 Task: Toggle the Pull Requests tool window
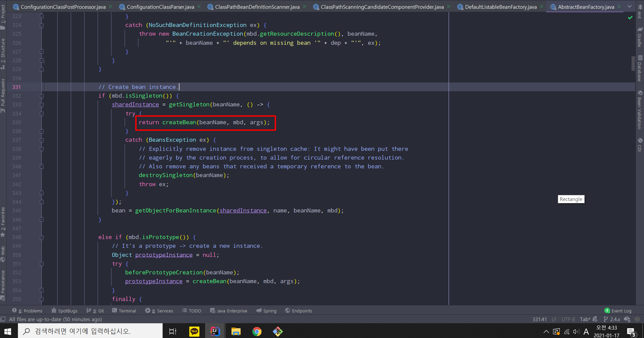click(3, 96)
